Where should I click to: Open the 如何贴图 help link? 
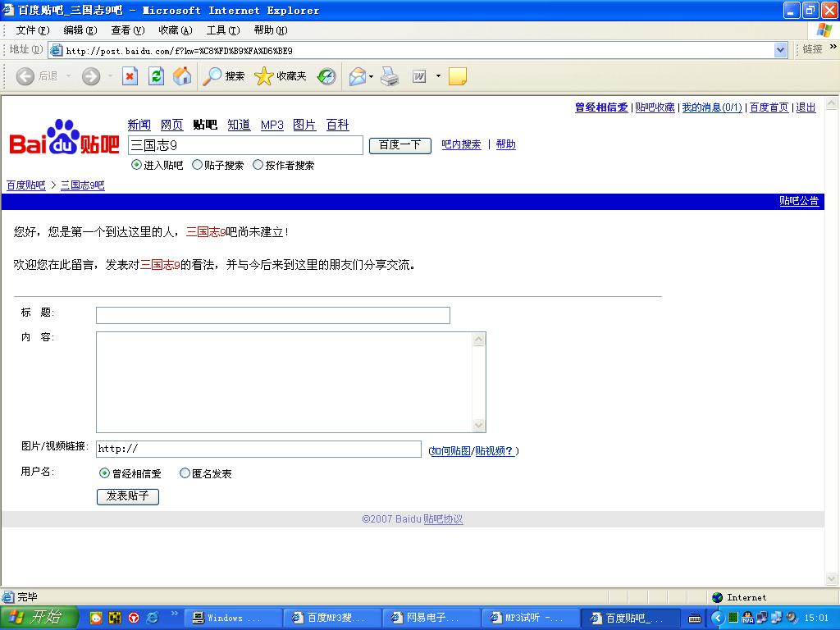click(x=450, y=450)
